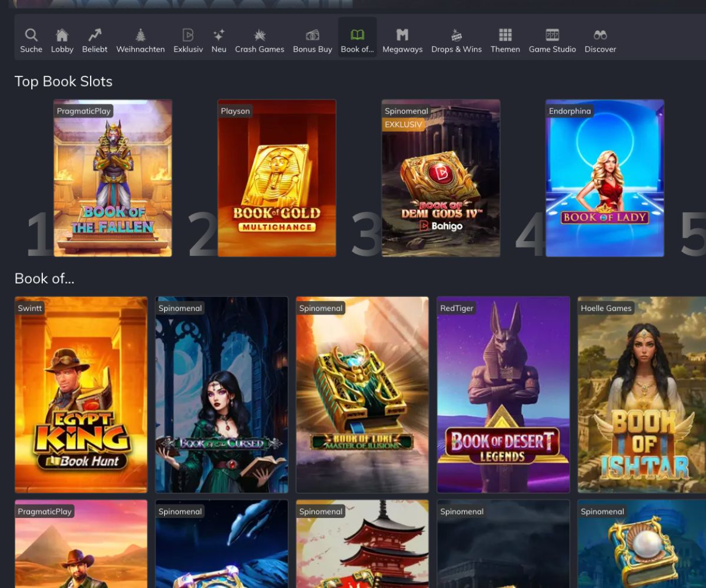Open the Themen grid menu
Screen dimensions: 706x588
click(x=505, y=35)
